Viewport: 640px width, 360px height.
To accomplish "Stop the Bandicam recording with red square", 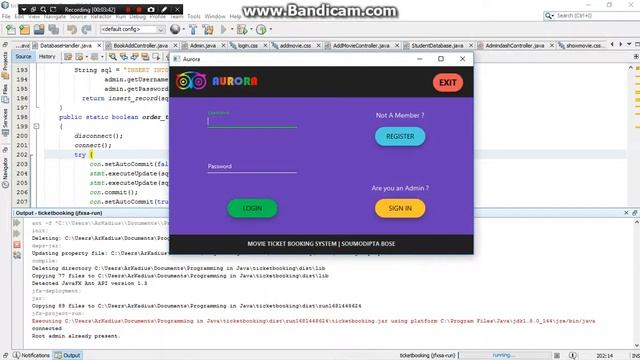I will tap(139, 9).
